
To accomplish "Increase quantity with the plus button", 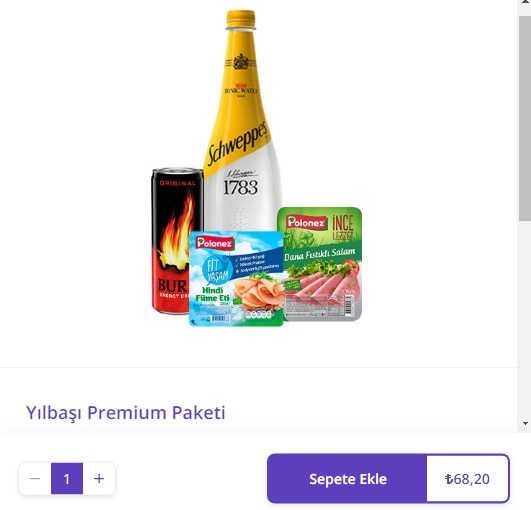I will coord(99,479).
